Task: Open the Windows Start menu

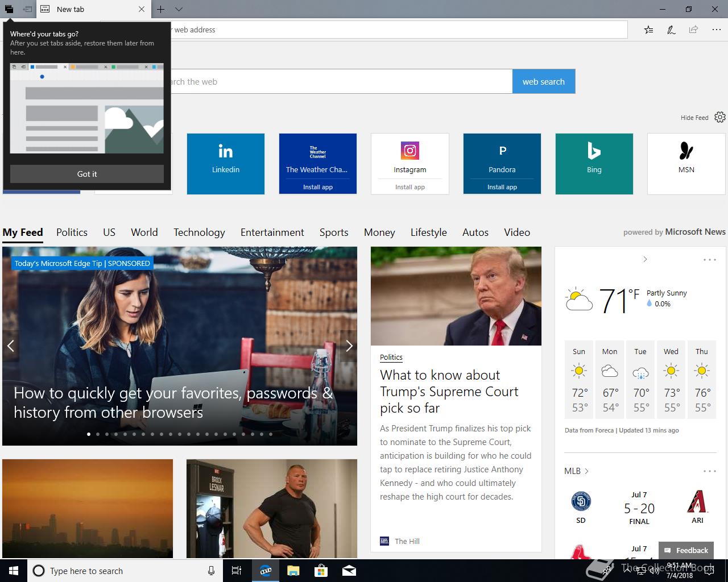Action: [x=14, y=571]
